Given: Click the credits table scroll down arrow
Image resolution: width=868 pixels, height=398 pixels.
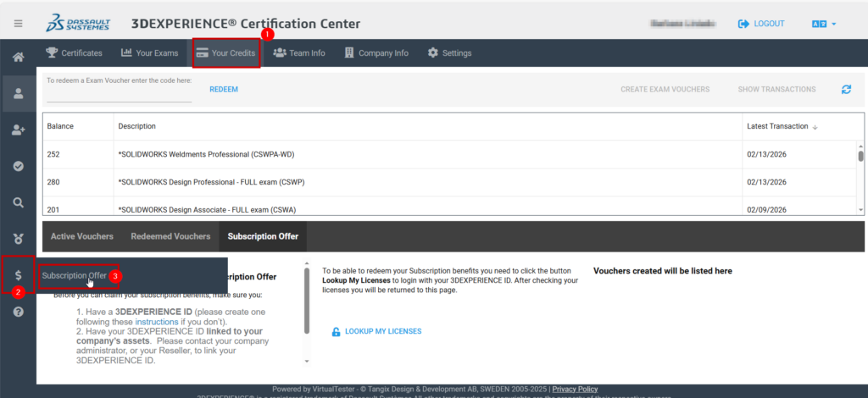Looking at the screenshot, I should point(860,210).
